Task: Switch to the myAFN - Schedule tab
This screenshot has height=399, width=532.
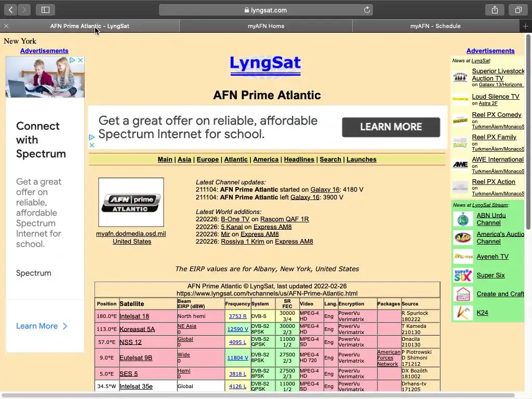Action: pyautogui.click(x=435, y=26)
